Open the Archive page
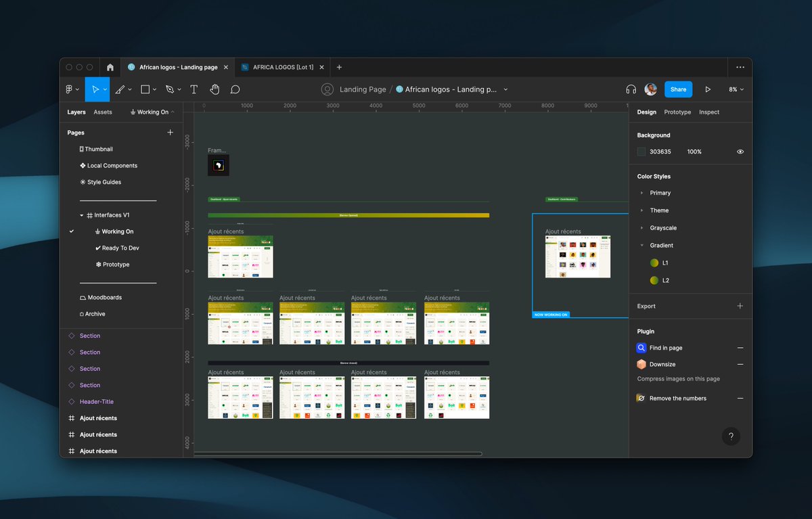812x519 pixels. coord(95,314)
